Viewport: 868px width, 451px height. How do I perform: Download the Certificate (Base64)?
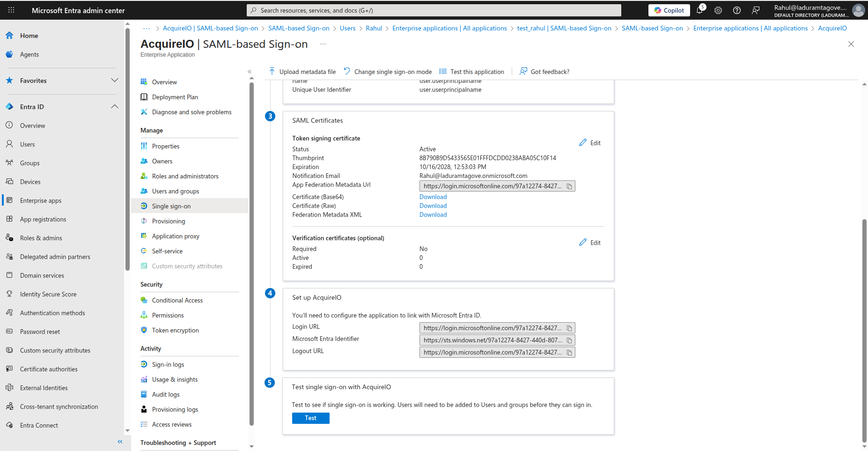click(x=433, y=197)
